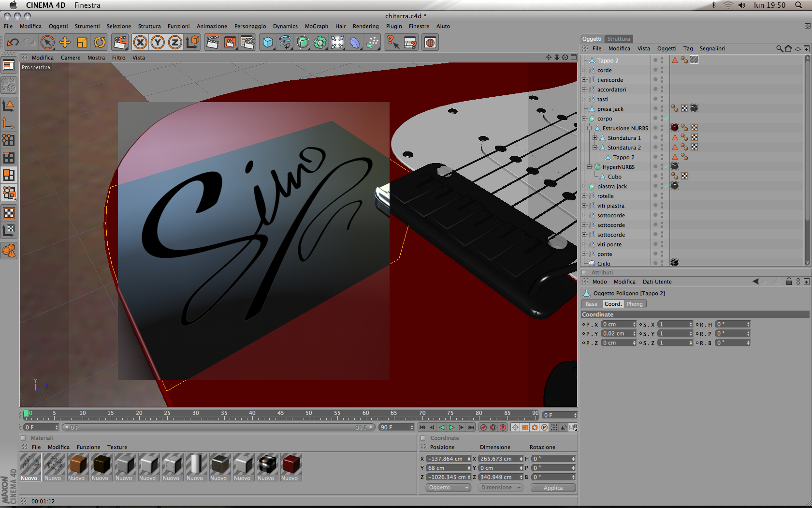Render the active view with the clapperboard icon

[212, 43]
